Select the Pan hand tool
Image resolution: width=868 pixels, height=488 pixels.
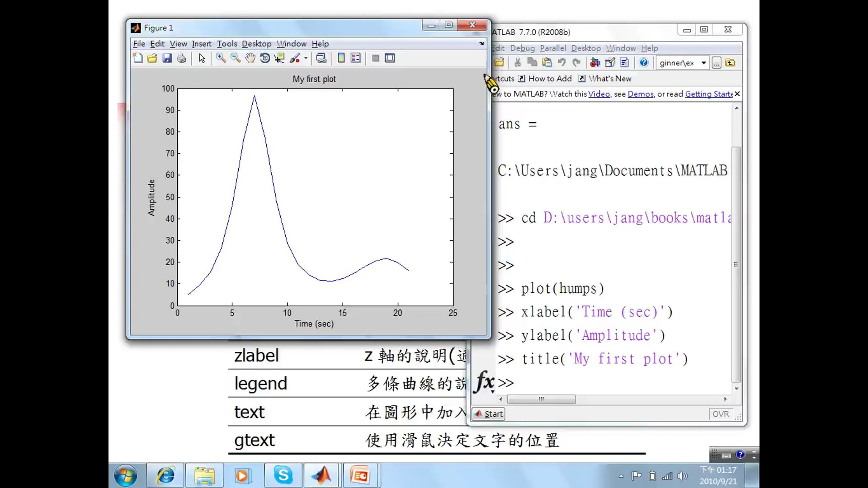pyautogui.click(x=250, y=58)
